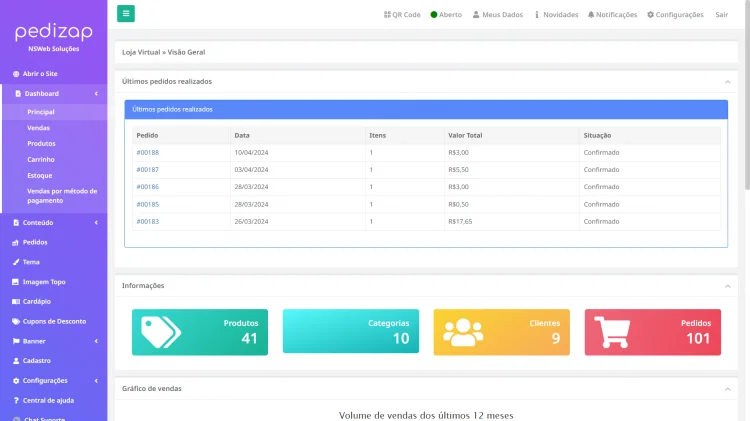The height and width of the screenshot is (421, 750).
Task: Click the Meus Dados user icon
Action: pyautogui.click(x=476, y=15)
